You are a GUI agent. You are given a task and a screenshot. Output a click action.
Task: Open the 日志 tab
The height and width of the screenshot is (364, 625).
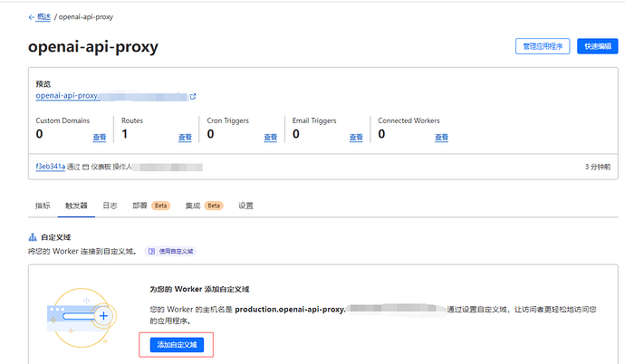pyautogui.click(x=110, y=206)
